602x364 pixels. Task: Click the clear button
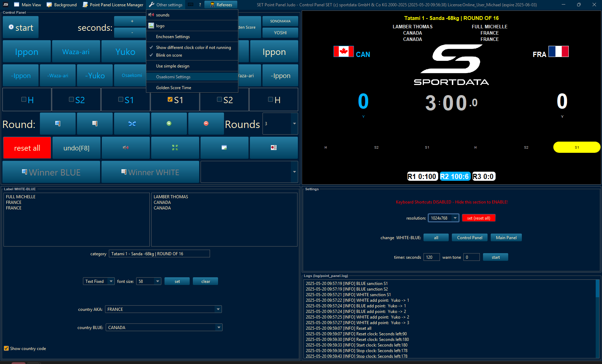205,281
